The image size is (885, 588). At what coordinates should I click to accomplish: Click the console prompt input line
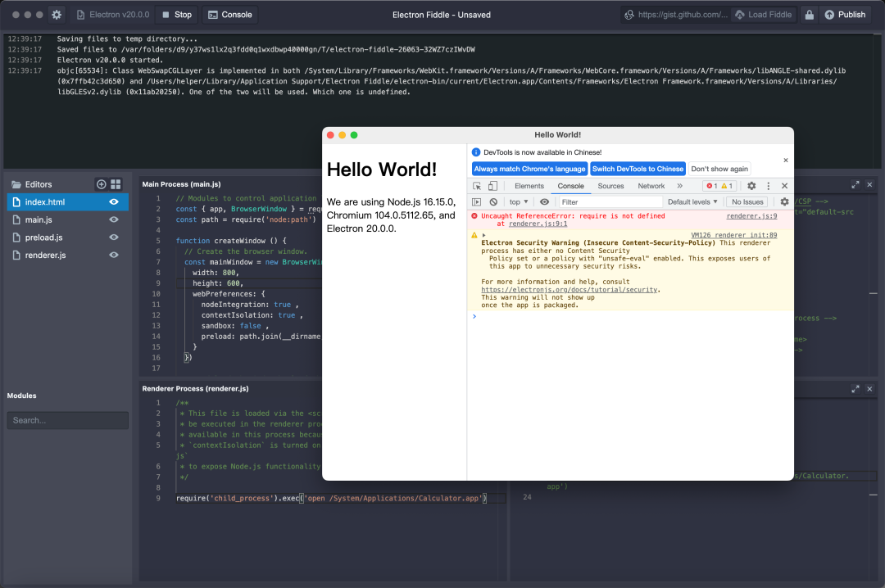pos(630,317)
